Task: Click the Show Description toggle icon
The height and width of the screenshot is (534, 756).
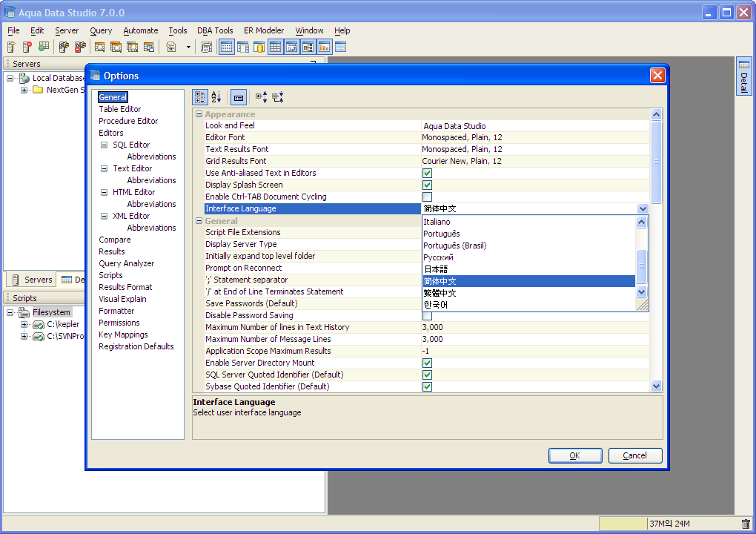Action: (239, 97)
